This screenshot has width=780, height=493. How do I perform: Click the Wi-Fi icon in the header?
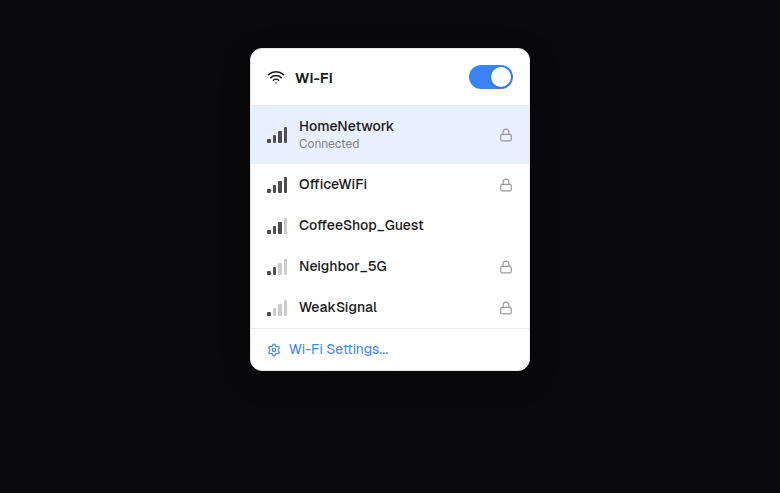(x=276, y=78)
